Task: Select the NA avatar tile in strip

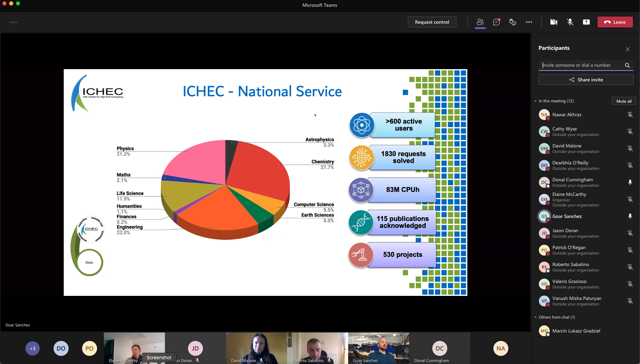Action: (501, 348)
